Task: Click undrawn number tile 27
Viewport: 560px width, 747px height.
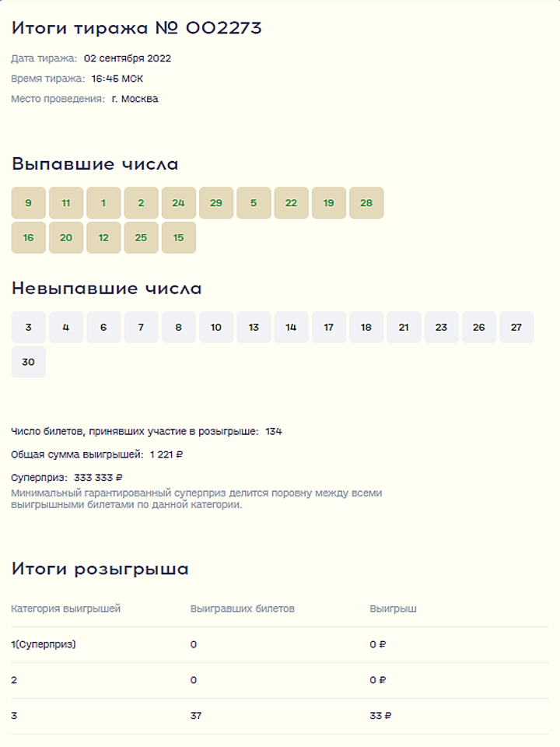Action: (516, 328)
